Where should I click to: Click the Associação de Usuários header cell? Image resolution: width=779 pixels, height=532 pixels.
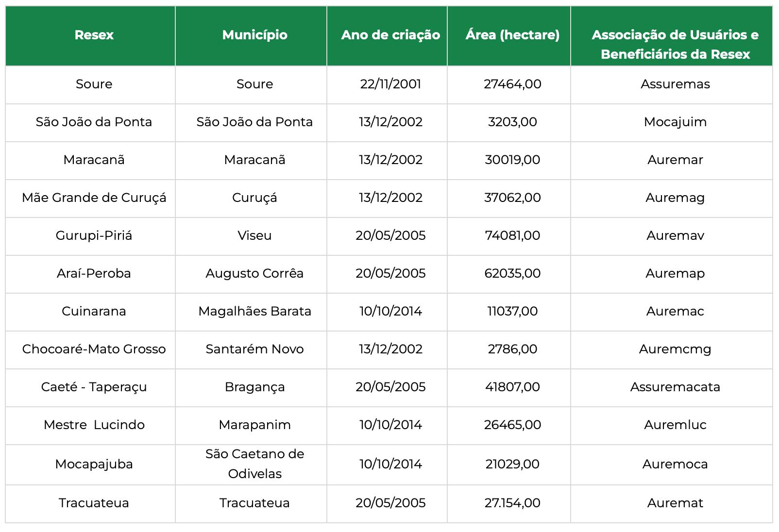(672, 36)
